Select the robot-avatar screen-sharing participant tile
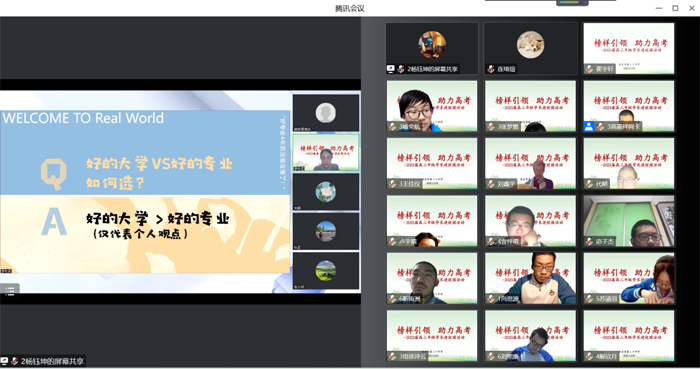700x369 pixels. coord(432,48)
